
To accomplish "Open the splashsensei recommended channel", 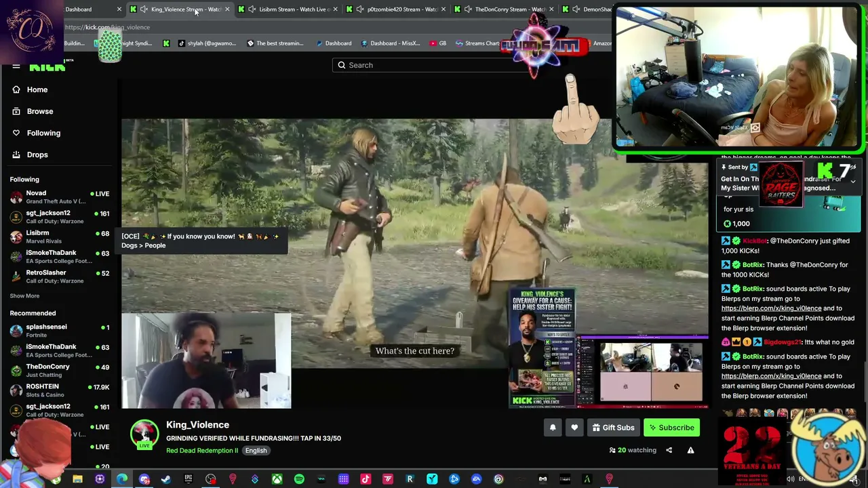I will 60,331.
